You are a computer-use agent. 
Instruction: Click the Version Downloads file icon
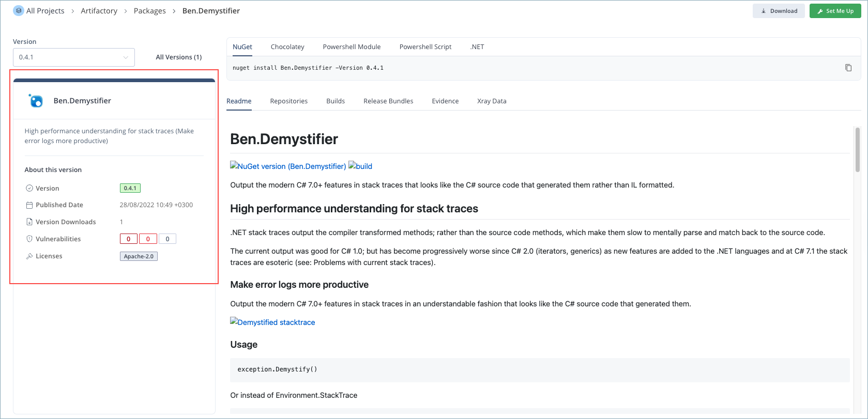tap(29, 222)
